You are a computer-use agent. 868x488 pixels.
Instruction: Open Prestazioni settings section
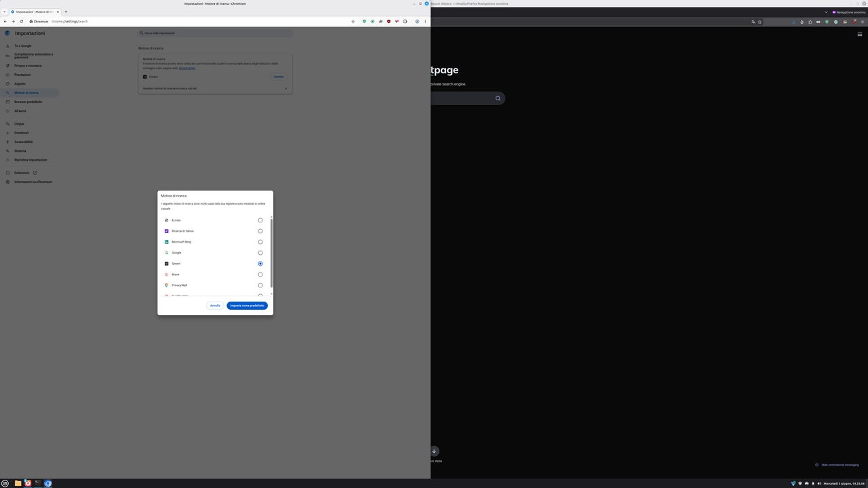[22, 75]
